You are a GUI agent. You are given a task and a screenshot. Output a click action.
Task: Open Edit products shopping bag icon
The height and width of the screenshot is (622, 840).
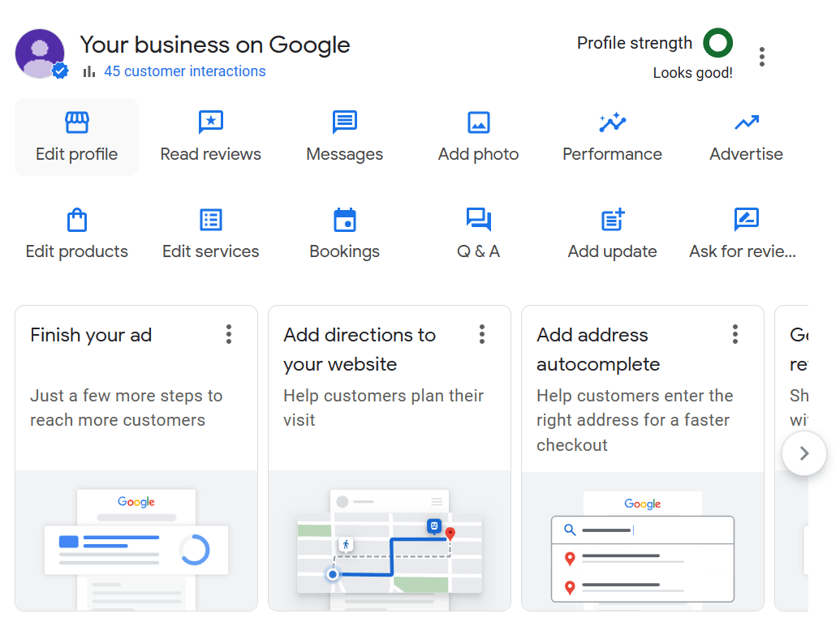(x=76, y=220)
